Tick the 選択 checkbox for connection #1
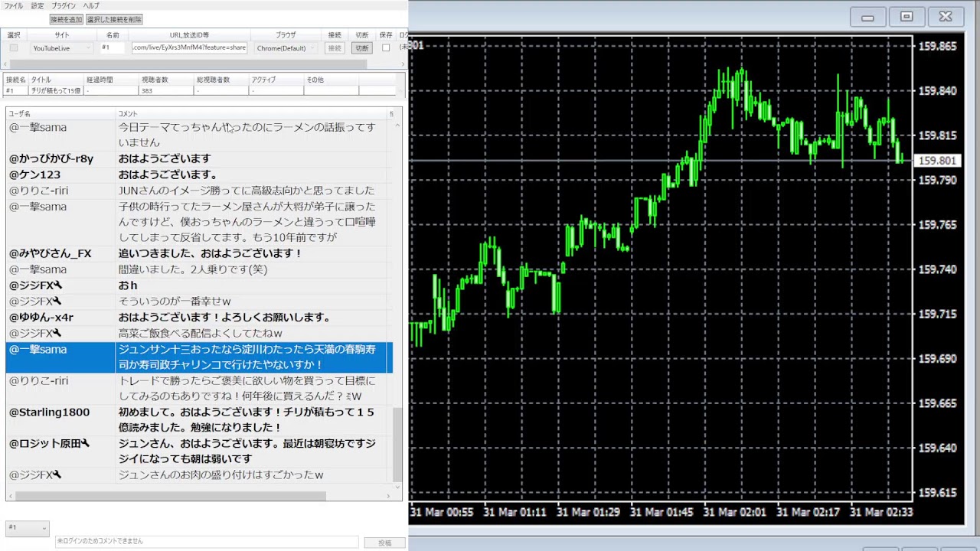This screenshot has height=551, width=980. point(13,47)
